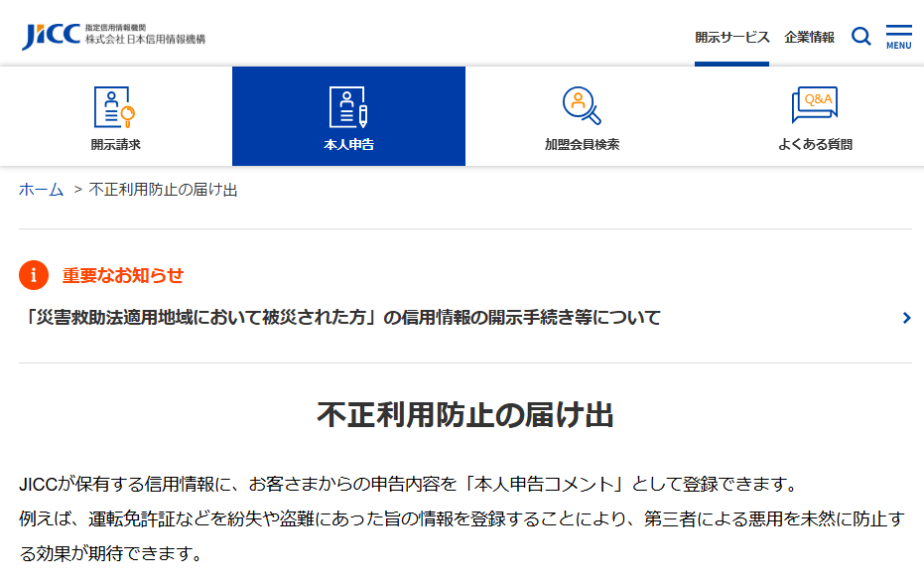Click the 株式会社日本信用情報機構 company name text
924x587 pixels.
145,40
